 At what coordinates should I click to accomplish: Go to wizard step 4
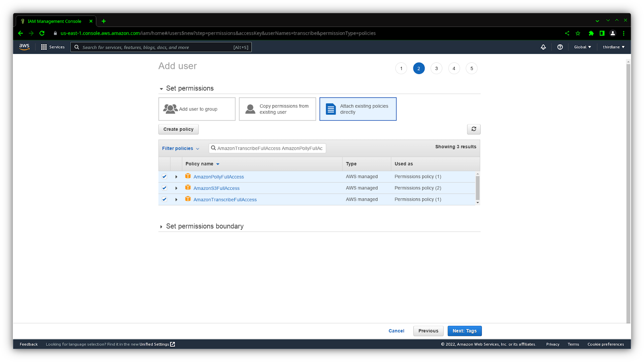454,68
